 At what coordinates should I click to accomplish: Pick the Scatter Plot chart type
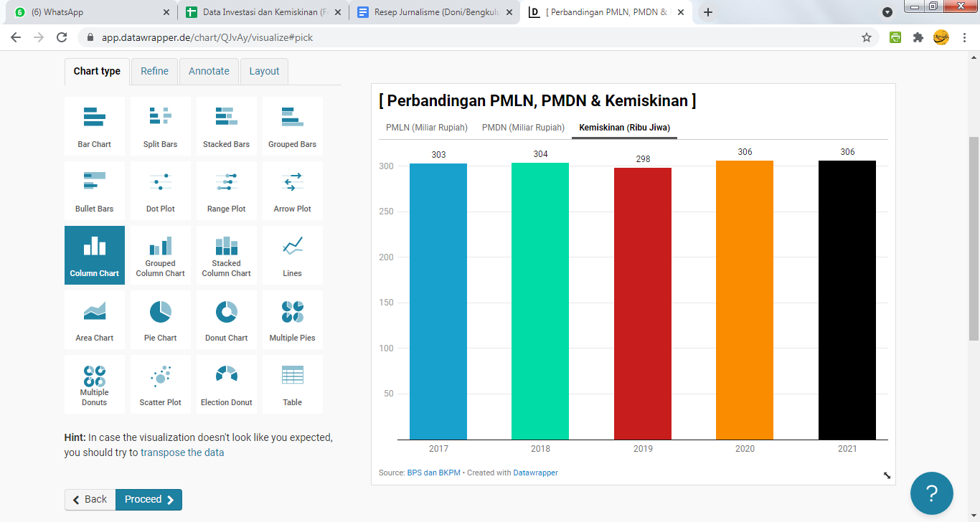coord(160,384)
